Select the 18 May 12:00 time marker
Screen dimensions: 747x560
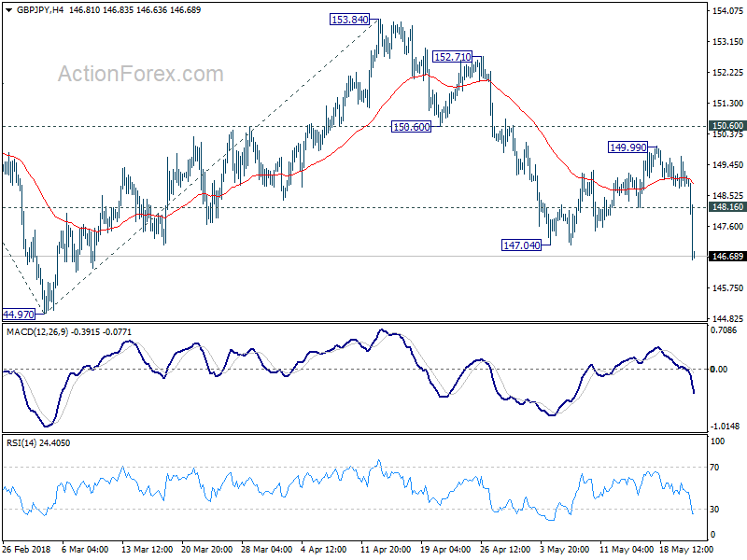point(685,549)
